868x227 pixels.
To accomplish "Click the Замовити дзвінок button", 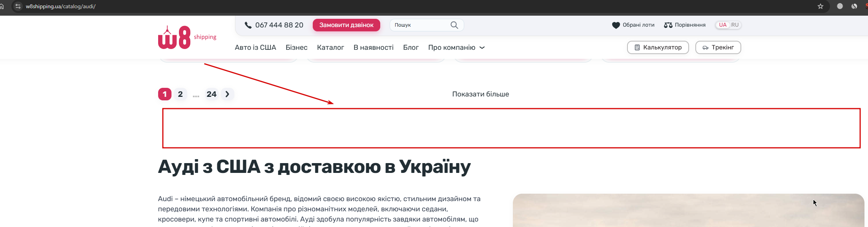I will [346, 25].
